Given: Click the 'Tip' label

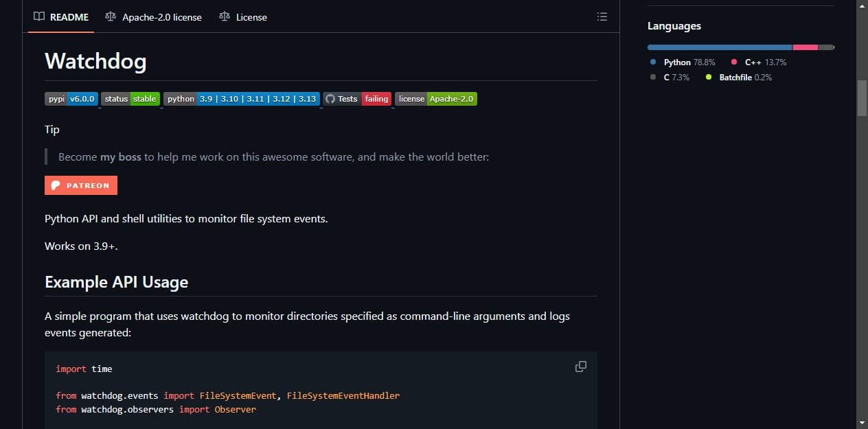Looking at the screenshot, I should point(52,130).
